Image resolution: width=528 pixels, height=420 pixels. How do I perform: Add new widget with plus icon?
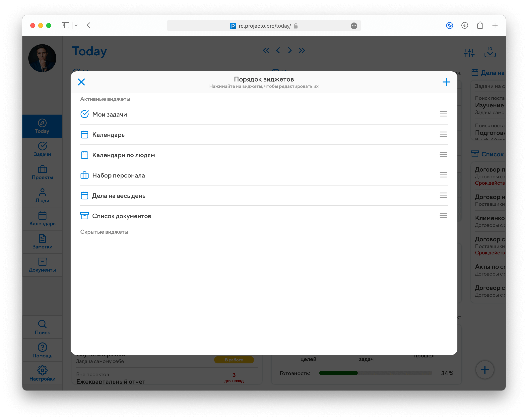(x=446, y=82)
